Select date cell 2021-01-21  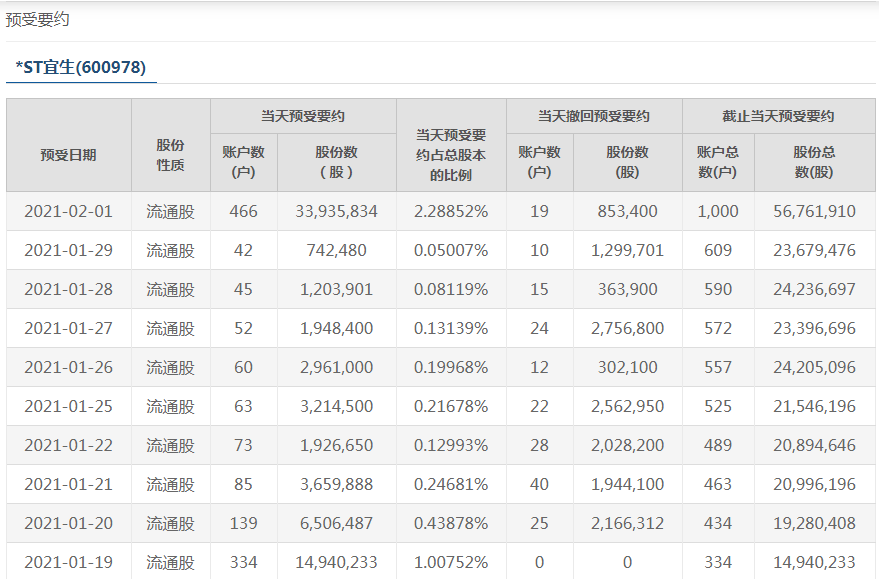click(68, 484)
